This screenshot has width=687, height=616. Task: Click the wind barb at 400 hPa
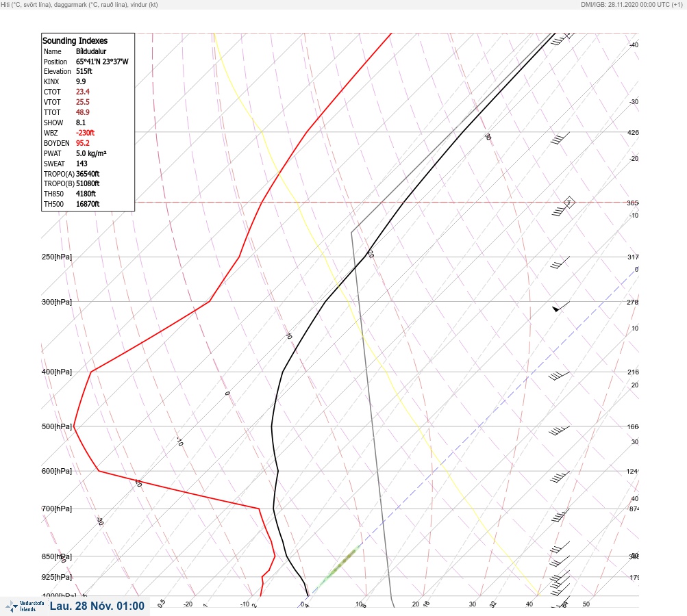559,376
